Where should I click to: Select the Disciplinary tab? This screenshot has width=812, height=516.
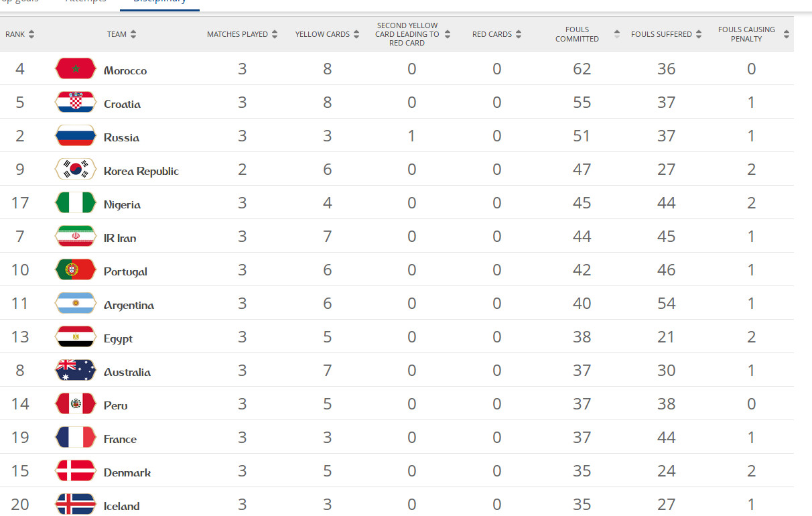159,2
